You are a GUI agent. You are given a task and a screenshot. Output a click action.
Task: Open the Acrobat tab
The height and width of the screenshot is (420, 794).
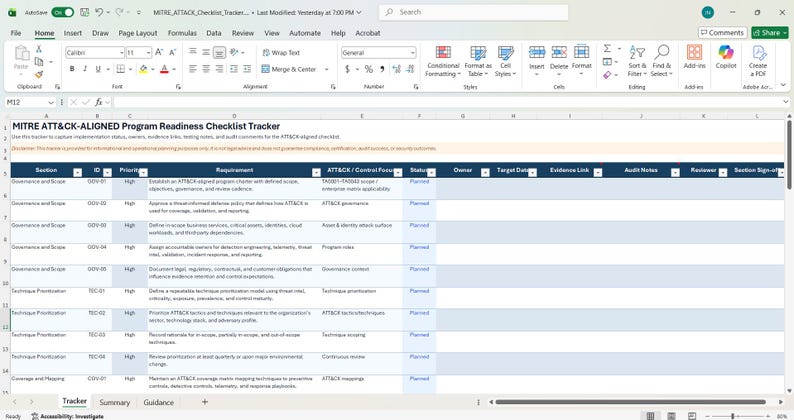(x=368, y=33)
